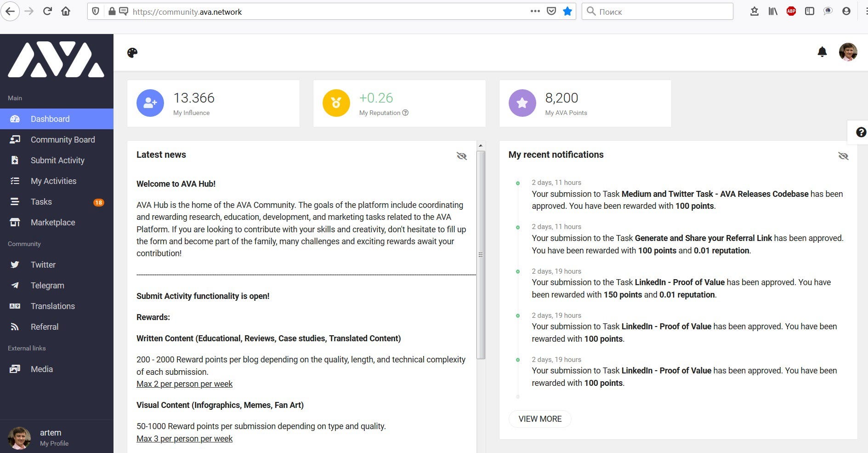
Task: Toggle the blue bookmark star
Action: [567, 11]
